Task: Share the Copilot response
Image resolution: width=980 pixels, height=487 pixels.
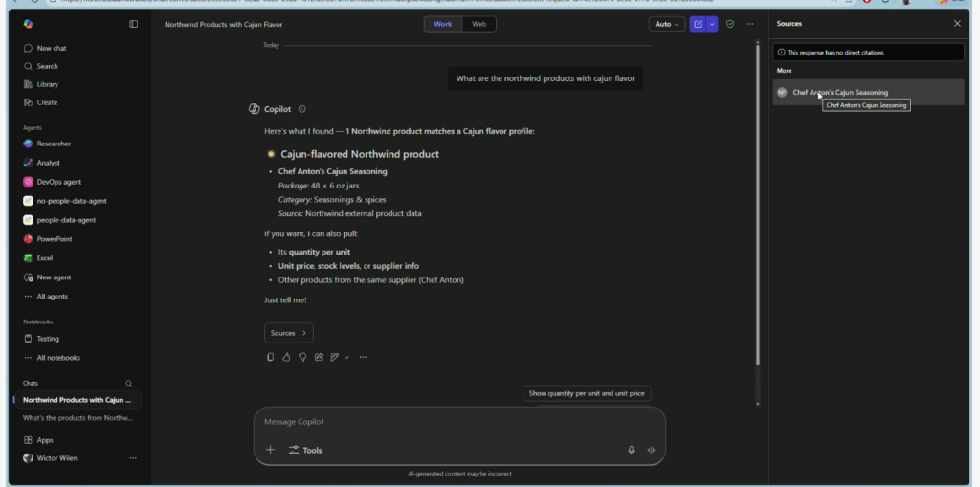Action: [x=319, y=357]
